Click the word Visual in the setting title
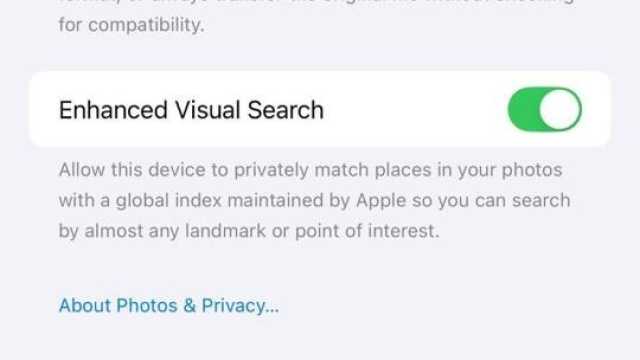640x360 pixels. [x=207, y=110]
